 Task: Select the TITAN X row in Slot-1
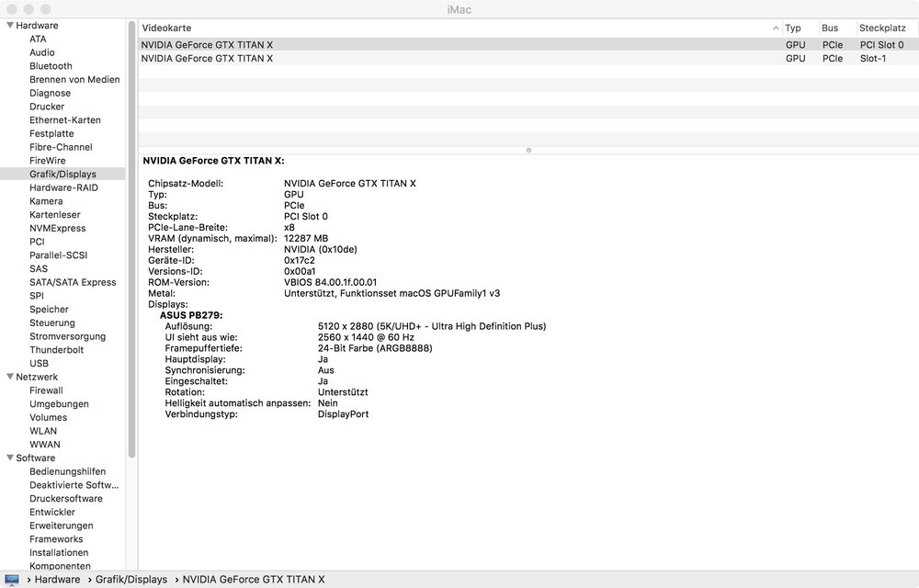tap(459, 58)
